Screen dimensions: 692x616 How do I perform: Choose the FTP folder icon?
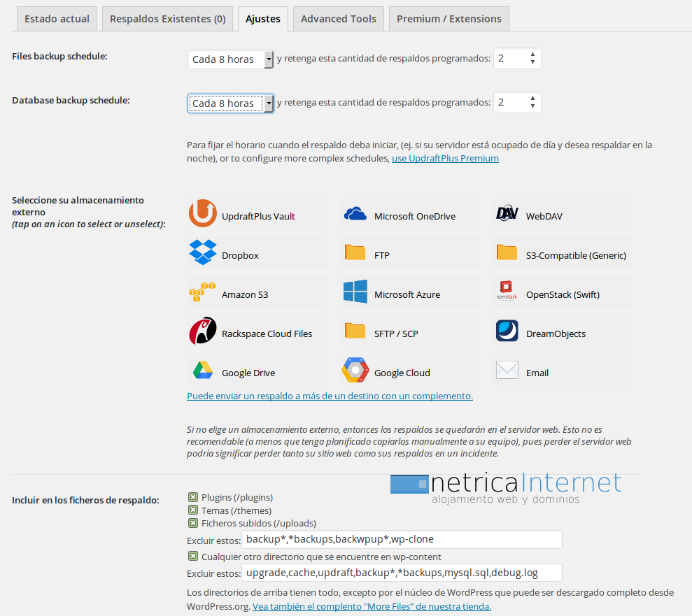pyautogui.click(x=355, y=252)
